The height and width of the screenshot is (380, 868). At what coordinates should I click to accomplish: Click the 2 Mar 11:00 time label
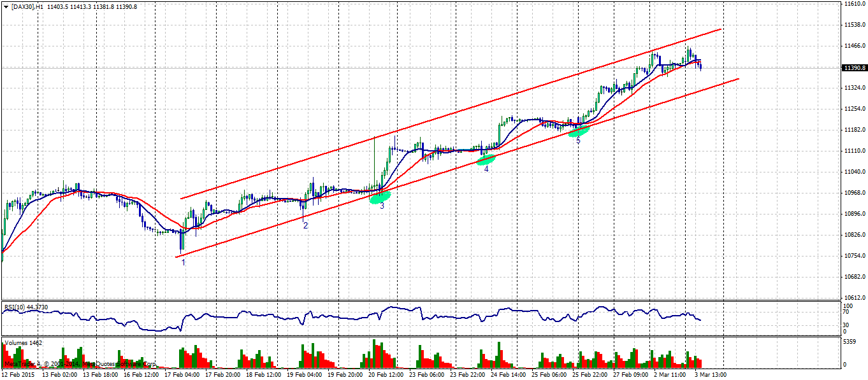tap(669, 376)
